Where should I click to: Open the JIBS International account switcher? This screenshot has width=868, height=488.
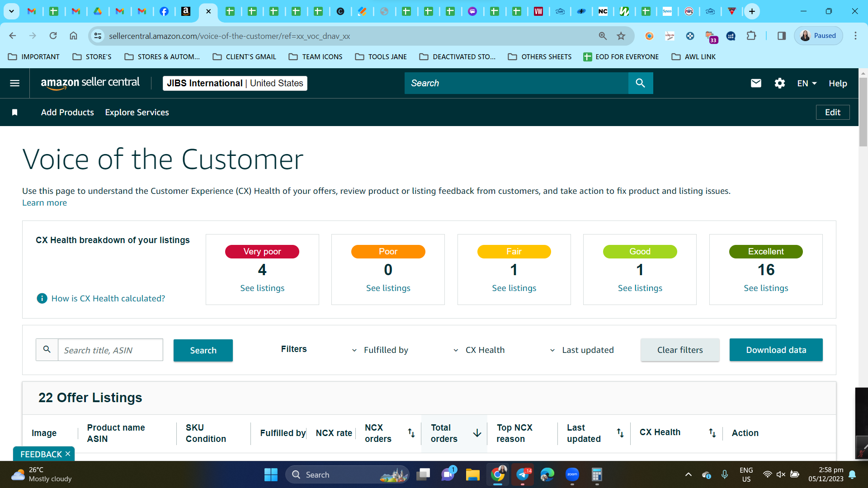coord(235,83)
